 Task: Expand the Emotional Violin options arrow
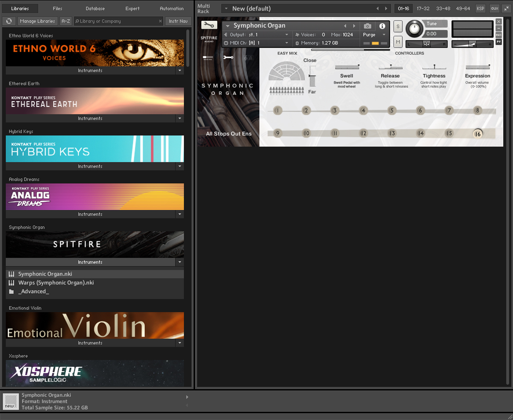point(180,343)
